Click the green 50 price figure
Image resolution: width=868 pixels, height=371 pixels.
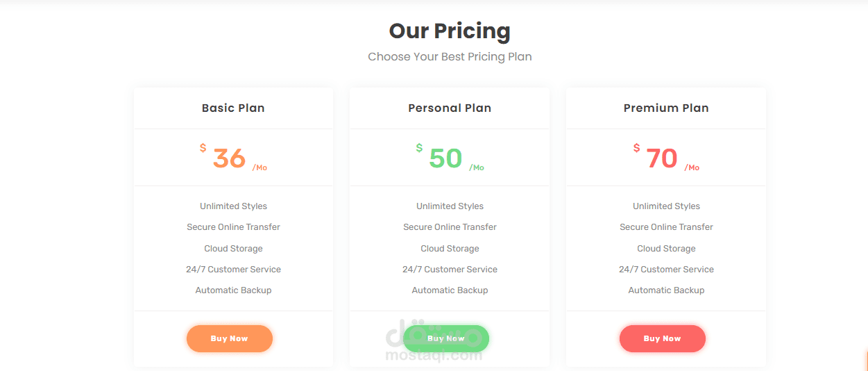(x=445, y=158)
